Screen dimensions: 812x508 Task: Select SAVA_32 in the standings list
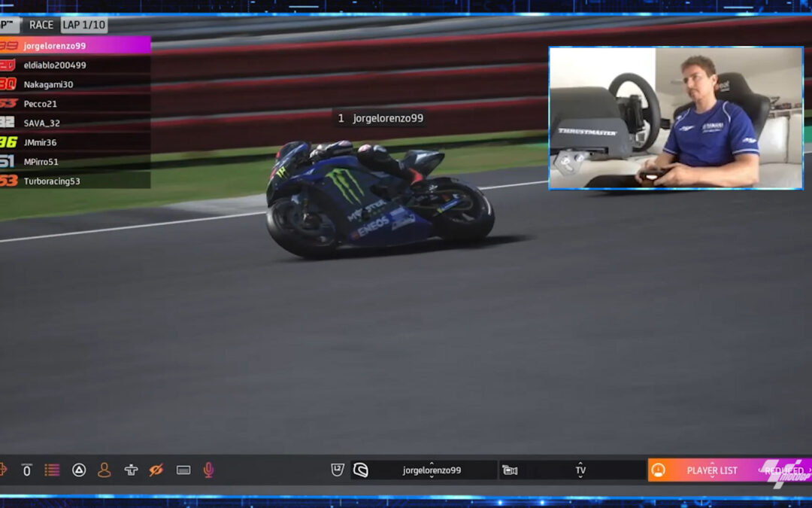point(75,123)
